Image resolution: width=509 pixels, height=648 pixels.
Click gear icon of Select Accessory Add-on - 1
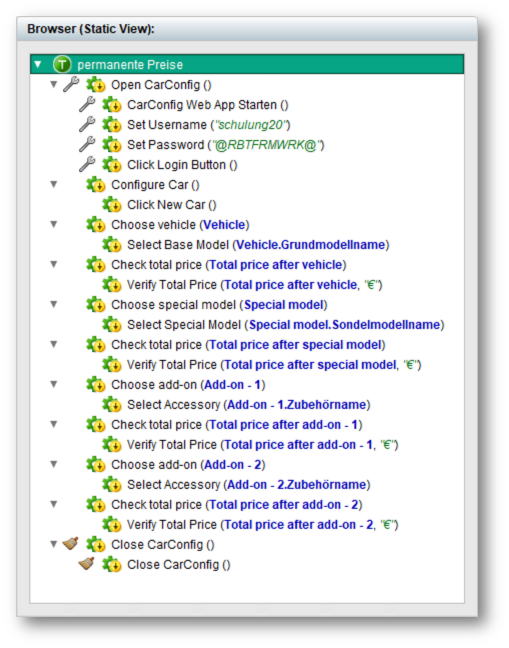(112, 405)
